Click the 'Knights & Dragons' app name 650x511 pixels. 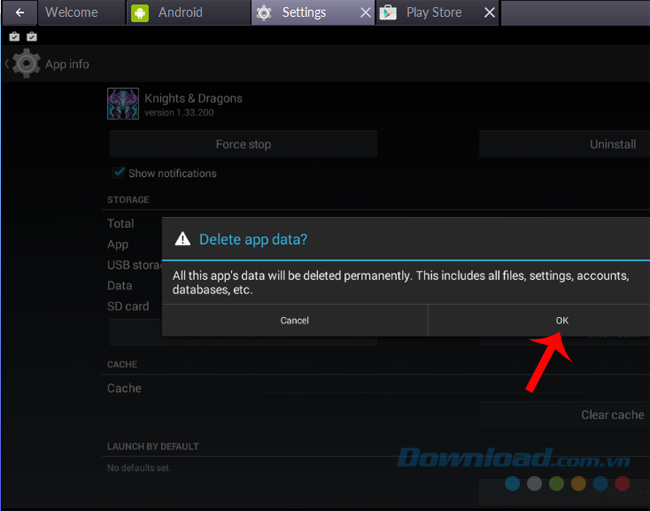(x=193, y=98)
